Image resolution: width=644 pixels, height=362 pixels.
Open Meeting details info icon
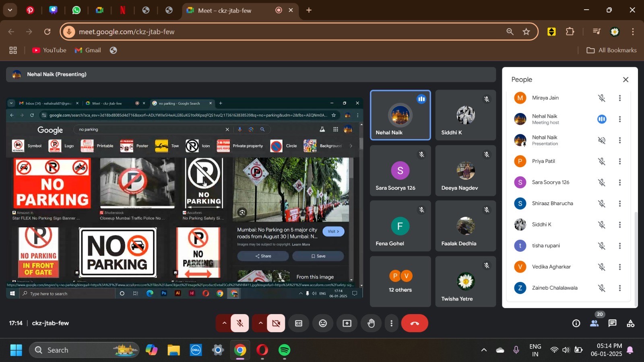tap(576, 323)
